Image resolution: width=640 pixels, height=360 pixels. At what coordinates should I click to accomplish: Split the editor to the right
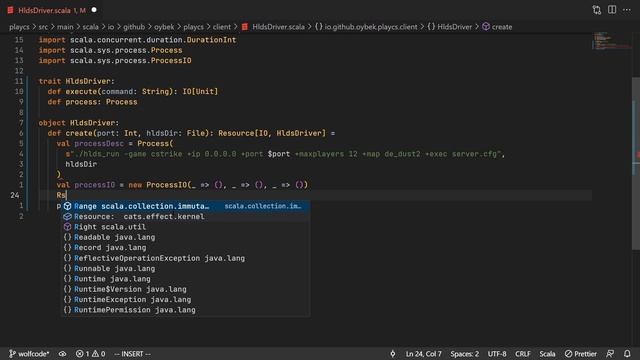click(612, 10)
